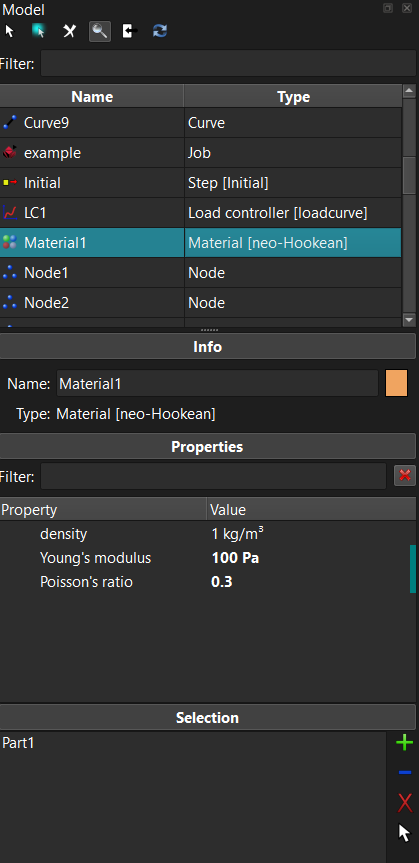The image size is (419, 863).
Task: Click the crossed tools icon in toolbar
Action: pyautogui.click(x=69, y=31)
